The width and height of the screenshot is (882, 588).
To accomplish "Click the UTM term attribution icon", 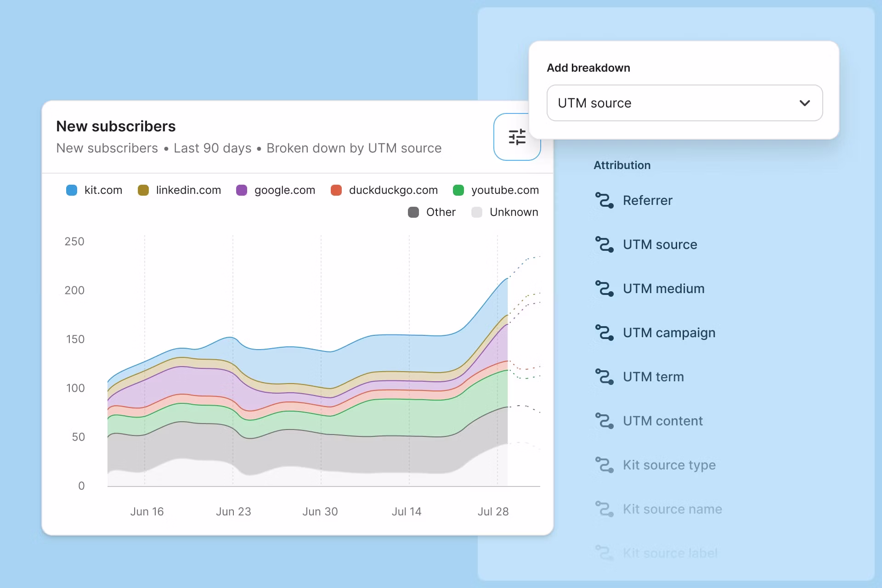I will click(x=604, y=377).
